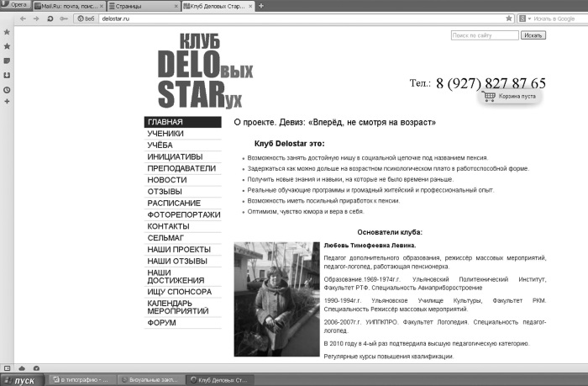Reload the page with the refresh icon
This screenshot has height=386, width=588.
point(50,18)
